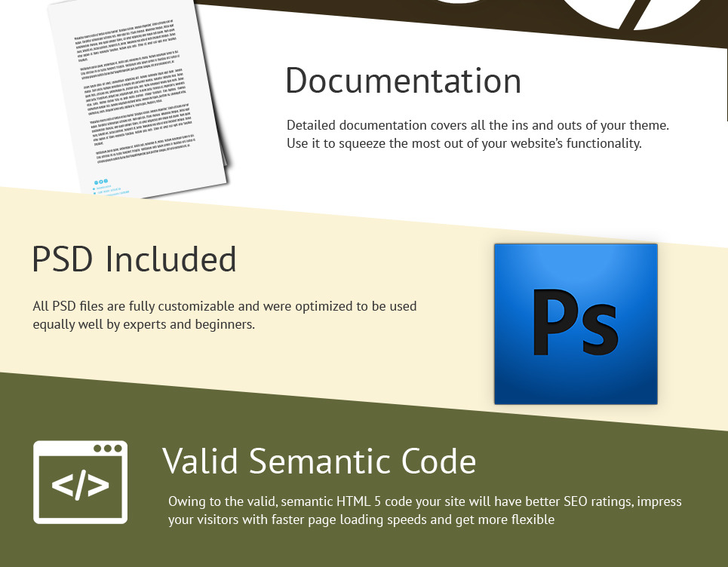Click the Photoshop Ps logo icon
728x567 pixels.
[x=576, y=323]
